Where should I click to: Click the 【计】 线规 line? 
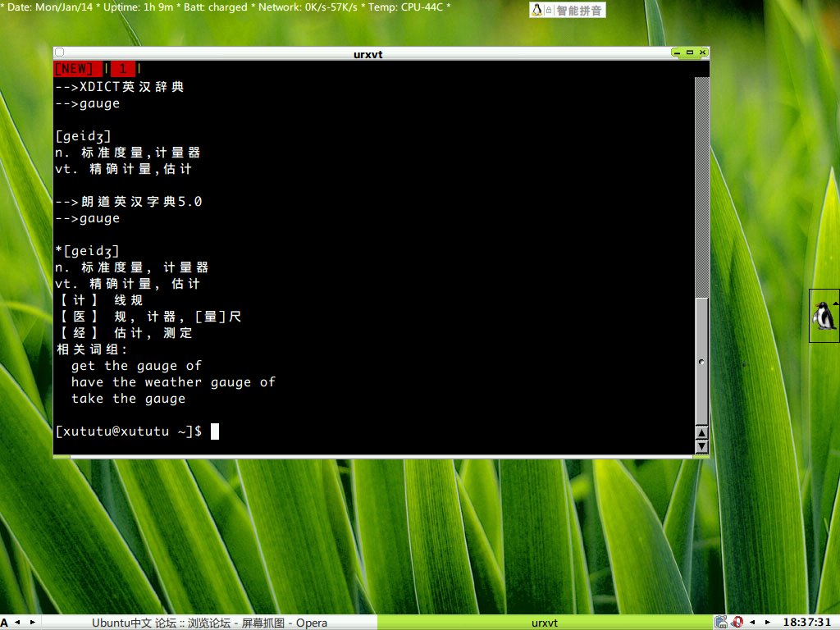pos(99,300)
